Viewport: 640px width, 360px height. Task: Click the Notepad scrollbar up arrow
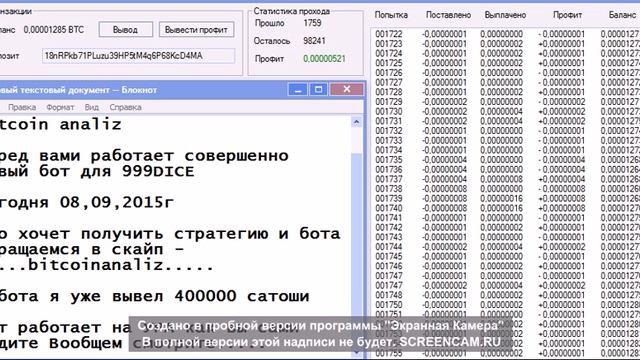(356, 122)
